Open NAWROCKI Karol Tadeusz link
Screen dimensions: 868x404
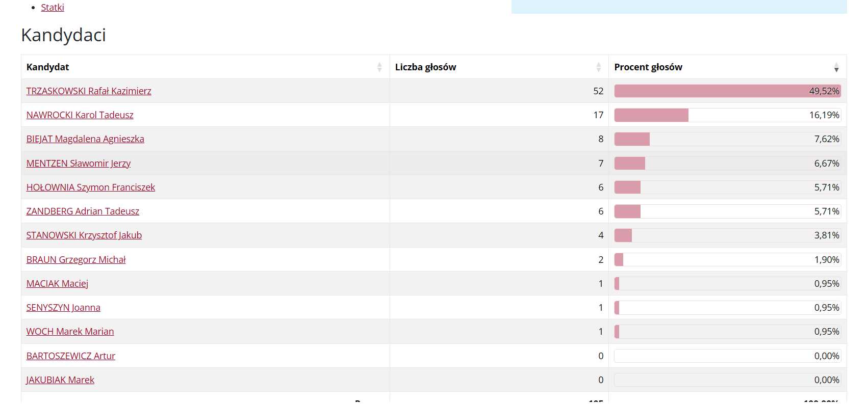[x=80, y=115]
